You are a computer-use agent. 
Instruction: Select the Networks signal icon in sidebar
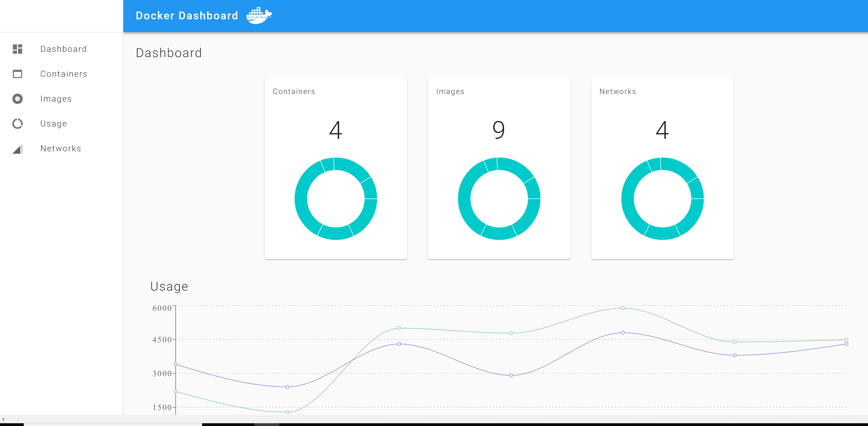point(18,149)
